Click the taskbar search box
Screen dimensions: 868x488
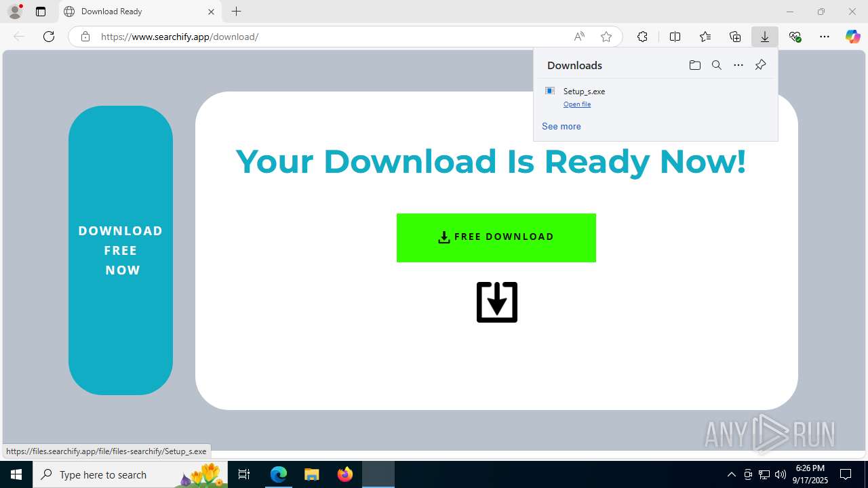click(x=131, y=474)
